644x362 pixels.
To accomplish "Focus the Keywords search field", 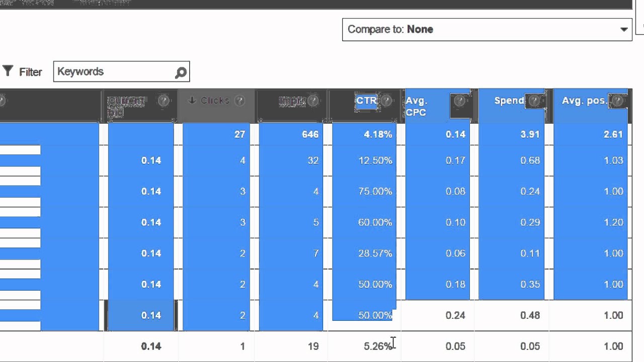I will tap(121, 71).
